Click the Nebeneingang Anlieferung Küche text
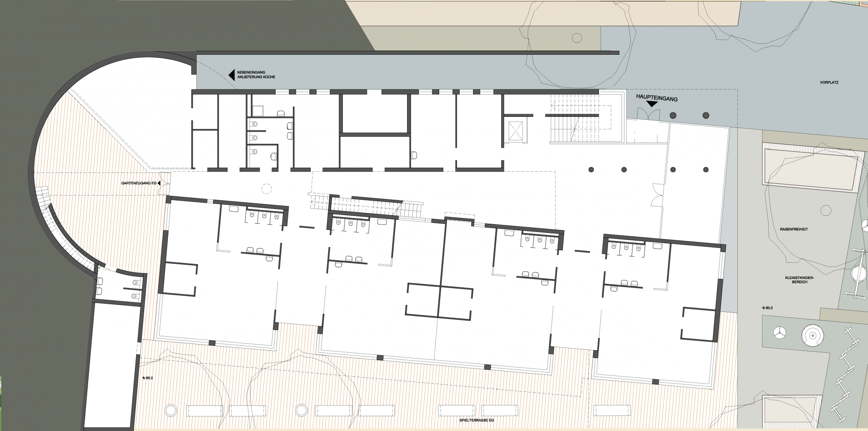The image size is (868, 431). coord(256,75)
